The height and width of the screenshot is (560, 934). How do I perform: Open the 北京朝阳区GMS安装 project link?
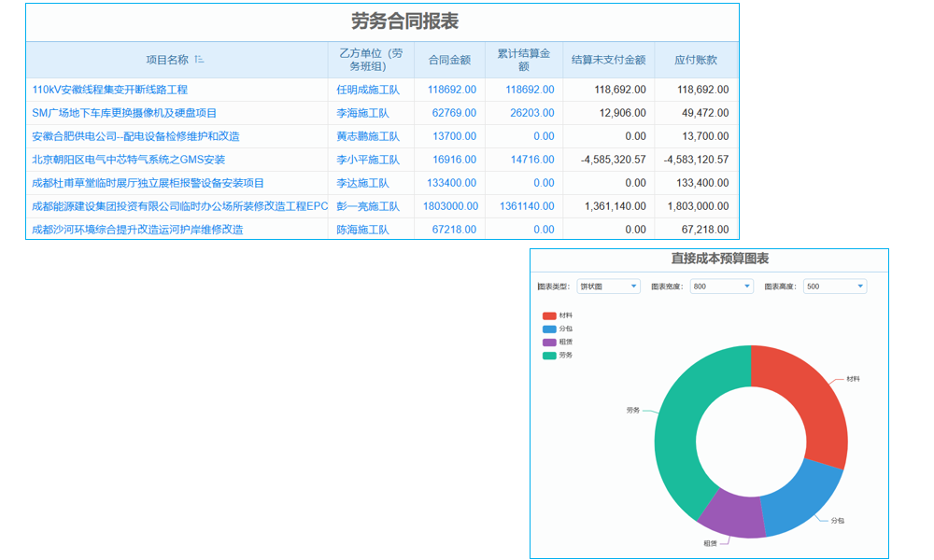pyautogui.click(x=128, y=159)
